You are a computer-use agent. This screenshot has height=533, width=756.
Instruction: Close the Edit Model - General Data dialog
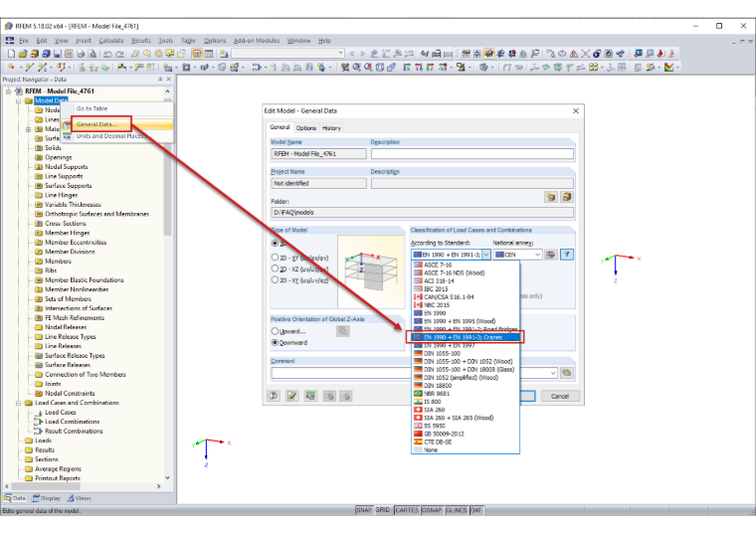(x=576, y=110)
